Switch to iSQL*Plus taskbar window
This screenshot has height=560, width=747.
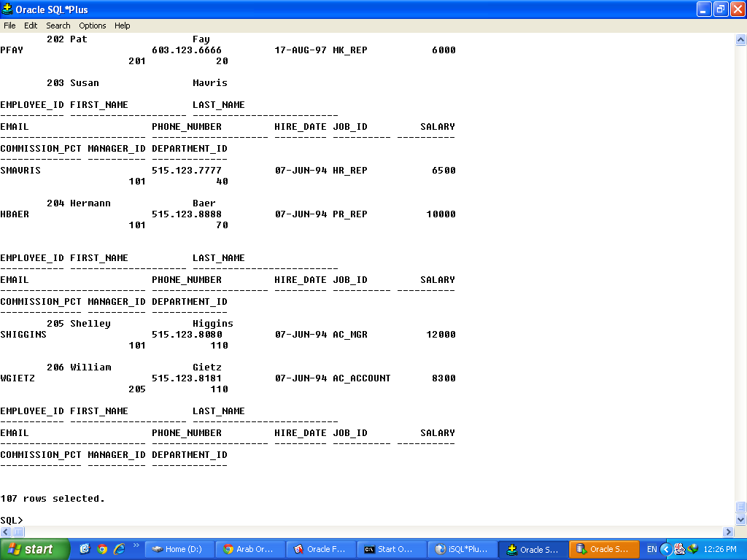coord(461,549)
